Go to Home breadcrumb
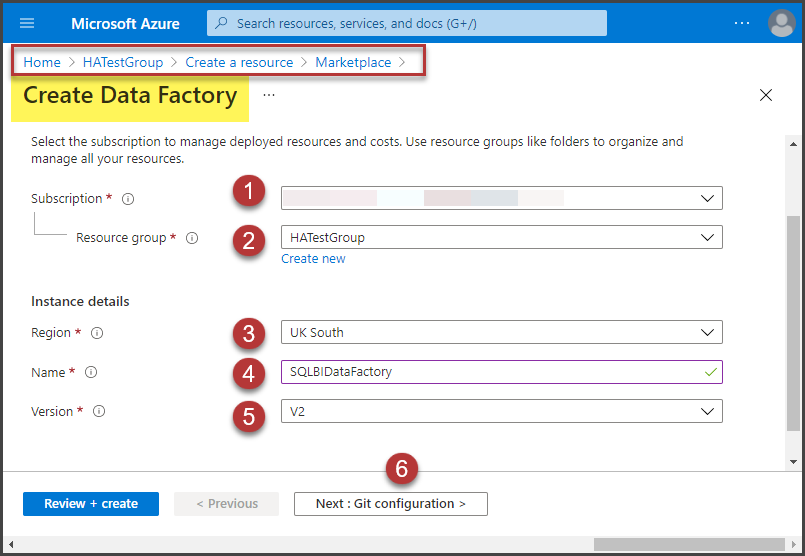805x556 pixels. point(42,62)
